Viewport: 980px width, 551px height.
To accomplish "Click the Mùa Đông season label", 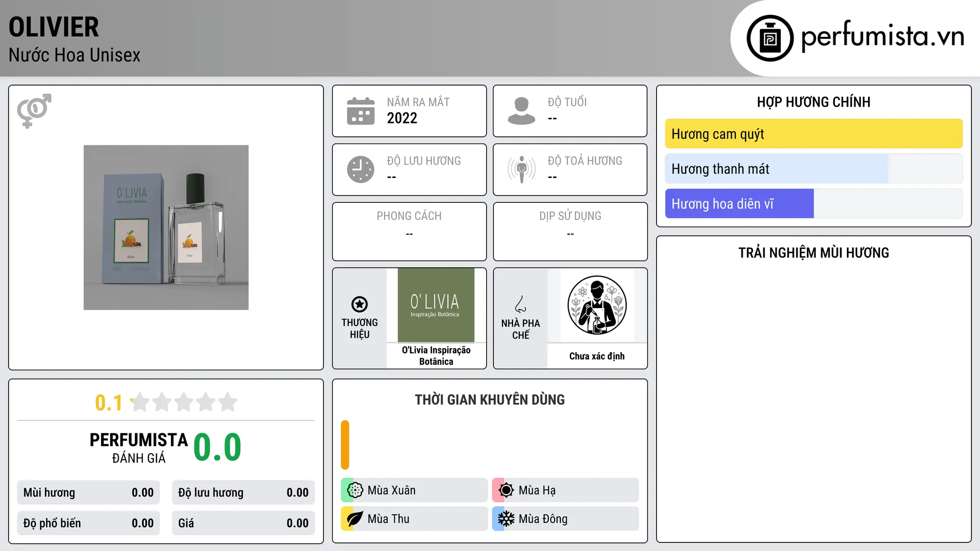I will (543, 519).
